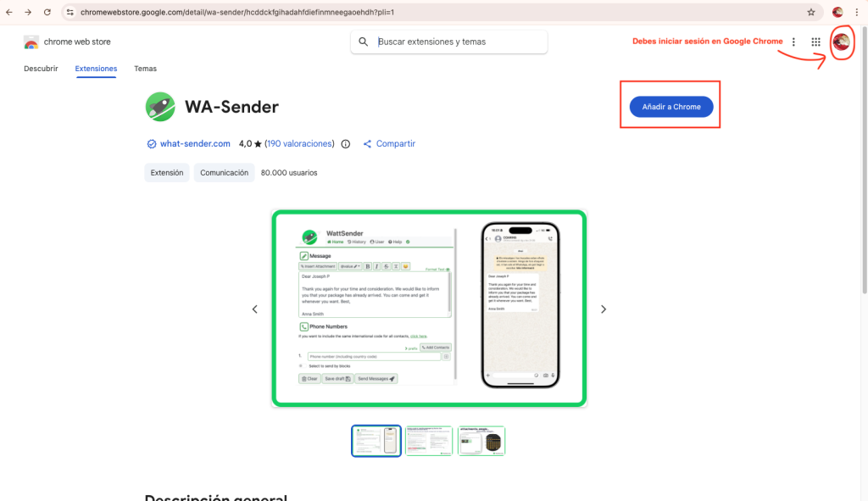Show previous screenshot with left chevron

(x=254, y=309)
